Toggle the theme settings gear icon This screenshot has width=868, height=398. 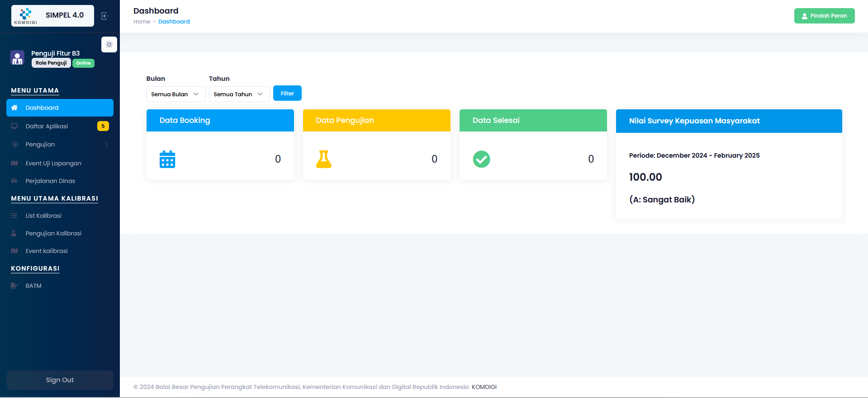tap(109, 45)
